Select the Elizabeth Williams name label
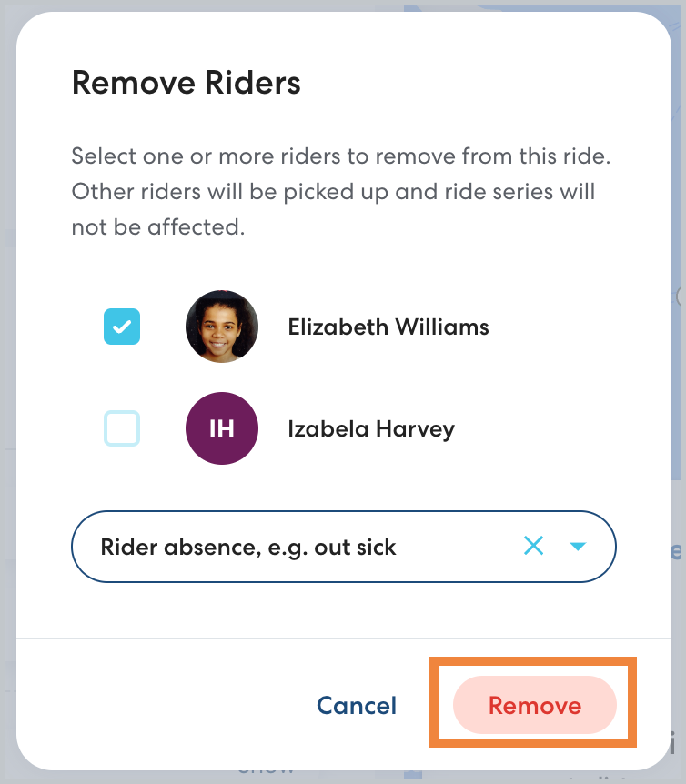Image resolution: width=686 pixels, height=784 pixels. tap(388, 327)
